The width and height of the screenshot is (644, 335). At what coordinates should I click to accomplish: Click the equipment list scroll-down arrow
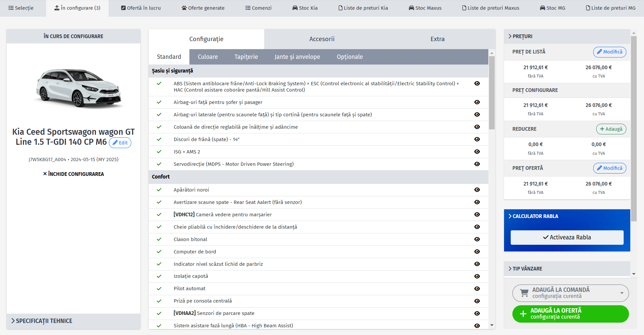492,325
